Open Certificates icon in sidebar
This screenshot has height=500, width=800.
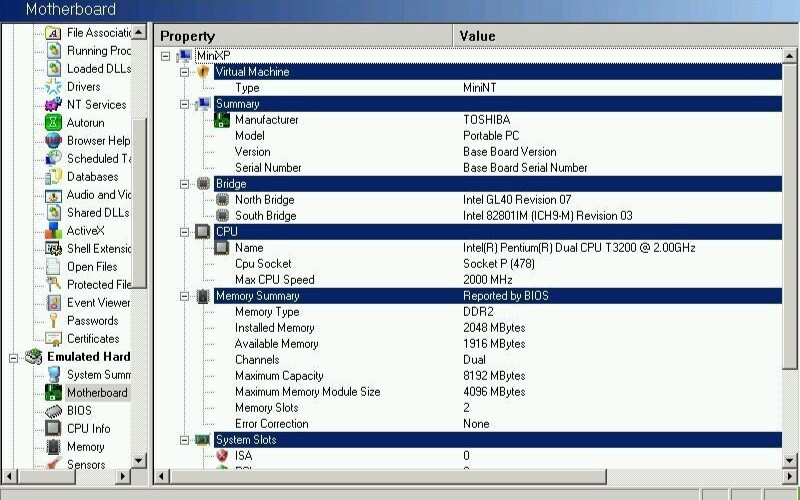coord(53,339)
